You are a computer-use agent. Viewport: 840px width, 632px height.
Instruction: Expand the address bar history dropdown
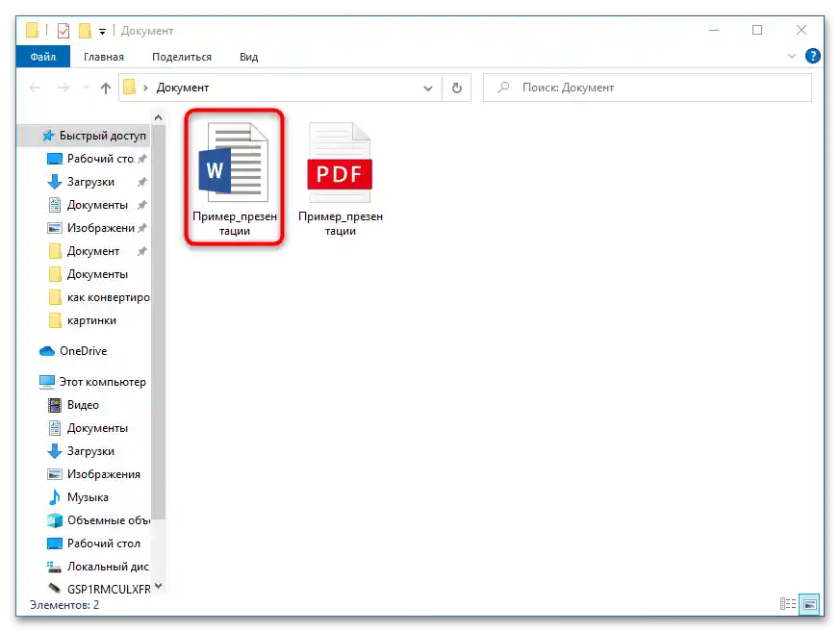click(427, 88)
